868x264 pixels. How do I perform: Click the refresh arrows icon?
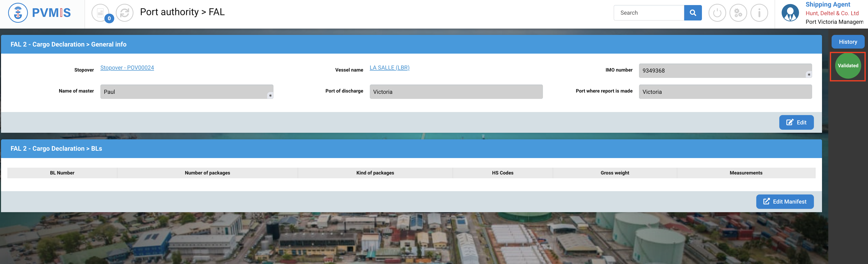125,13
